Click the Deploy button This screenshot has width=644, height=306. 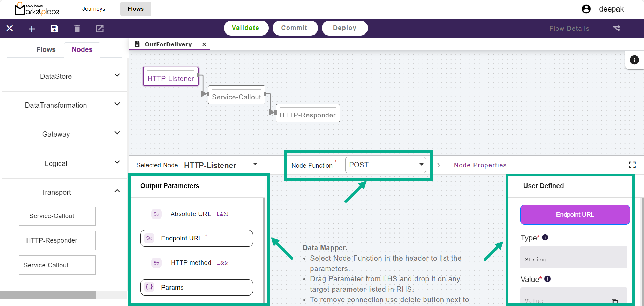click(x=344, y=28)
